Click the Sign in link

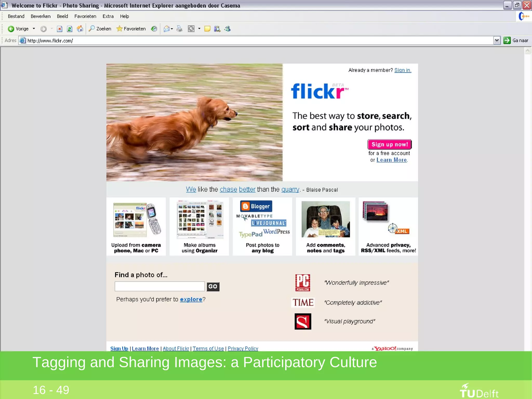coord(403,70)
